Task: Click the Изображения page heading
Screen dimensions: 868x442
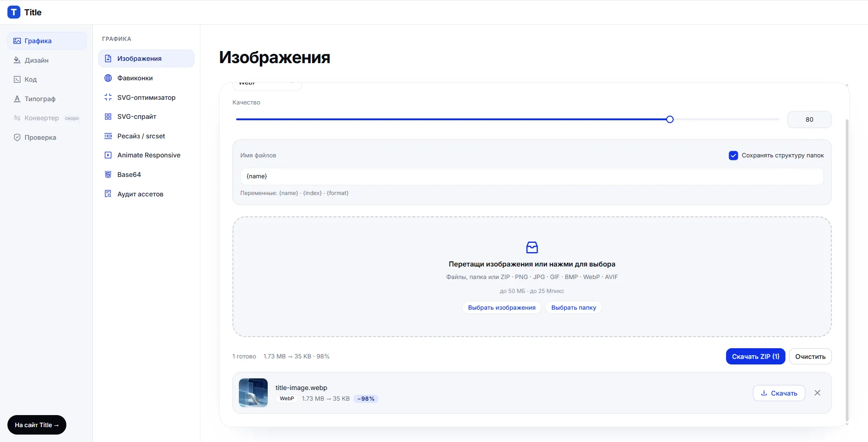Action: click(275, 58)
